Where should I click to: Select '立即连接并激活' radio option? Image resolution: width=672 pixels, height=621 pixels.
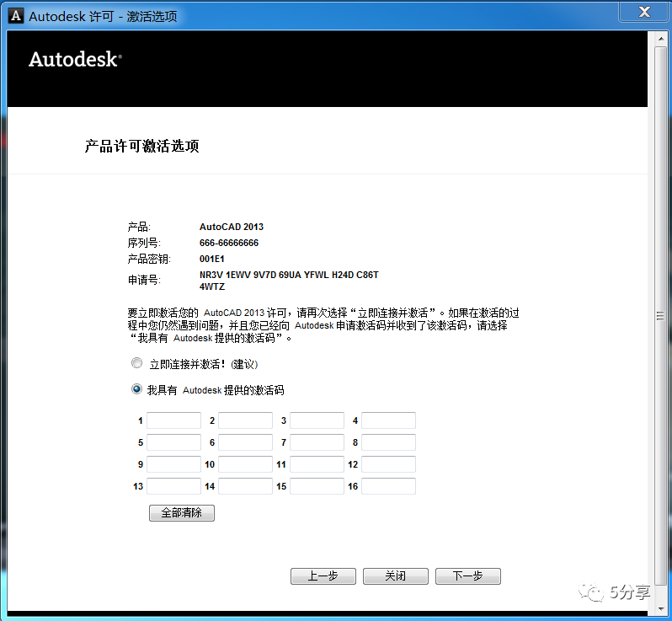point(136,363)
